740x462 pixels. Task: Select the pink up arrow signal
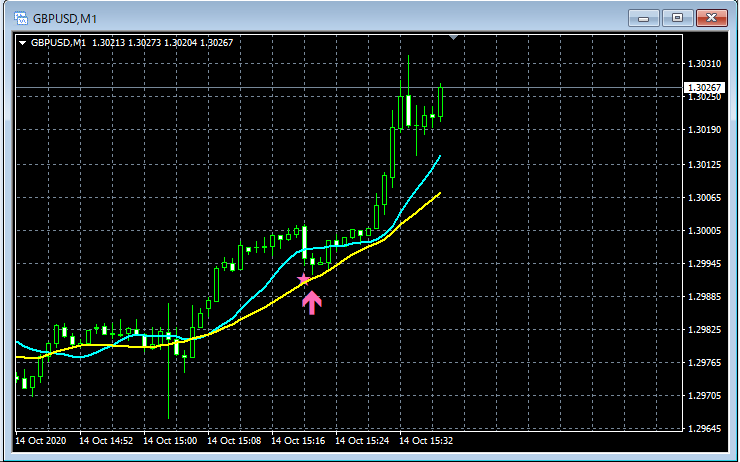click(312, 302)
